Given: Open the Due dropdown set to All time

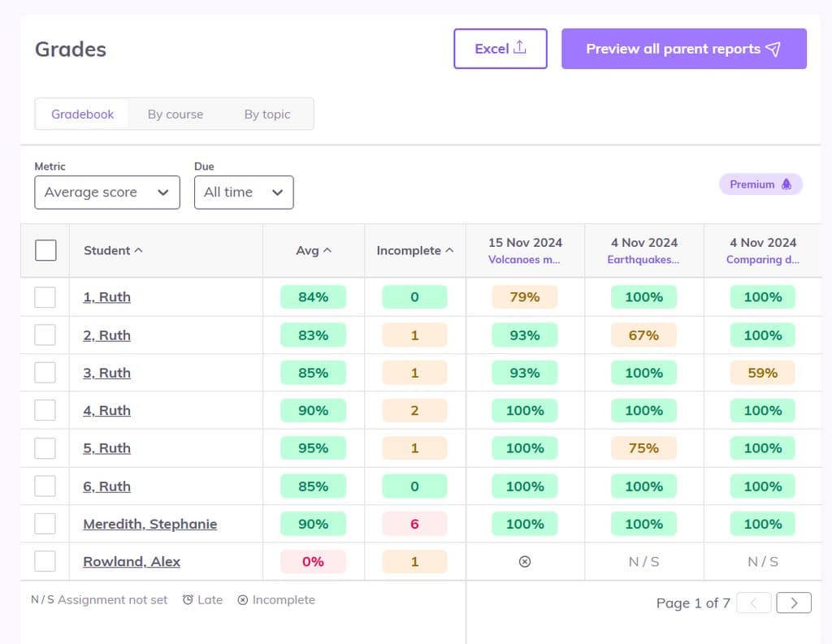Looking at the screenshot, I should [244, 192].
